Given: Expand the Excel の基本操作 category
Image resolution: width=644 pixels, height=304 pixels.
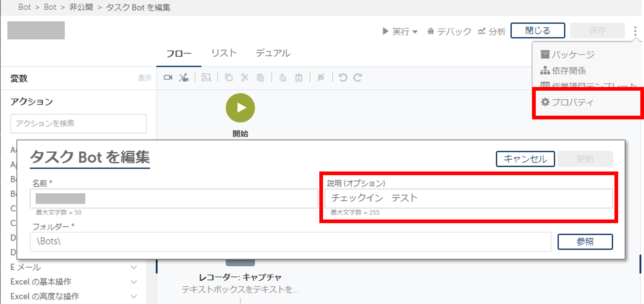Looking at the screenshot, I should click(134, 282).
